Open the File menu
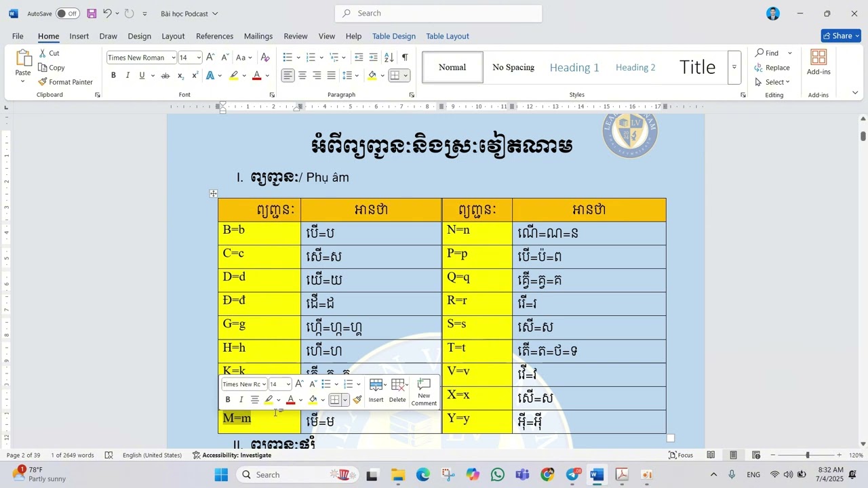 (18, 36)
